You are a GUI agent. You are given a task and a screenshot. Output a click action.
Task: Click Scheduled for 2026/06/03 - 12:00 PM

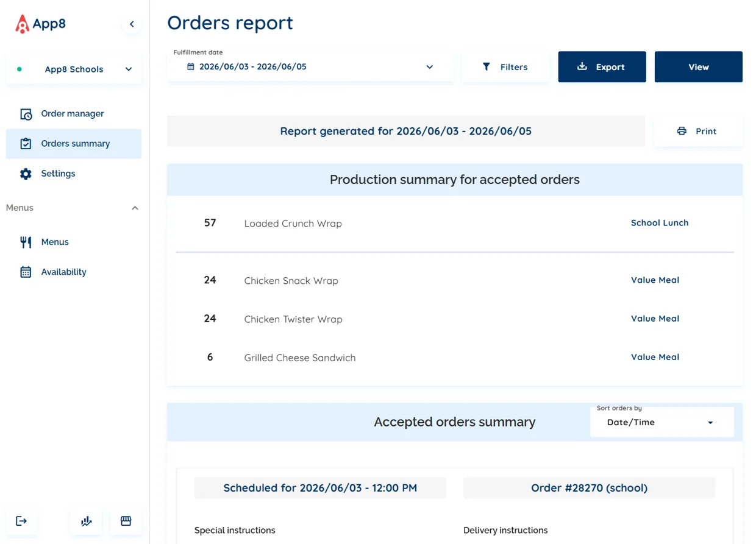click(x=320, y=488)
